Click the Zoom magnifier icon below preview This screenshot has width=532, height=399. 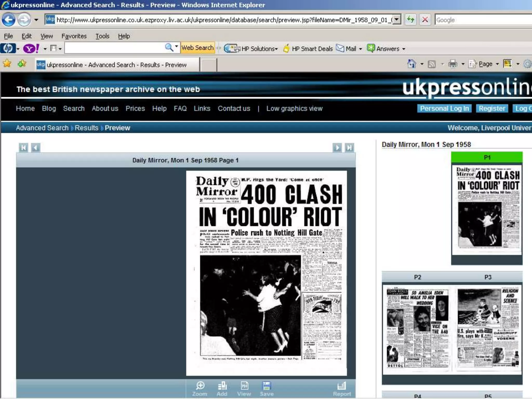click(x=200, y=386)
